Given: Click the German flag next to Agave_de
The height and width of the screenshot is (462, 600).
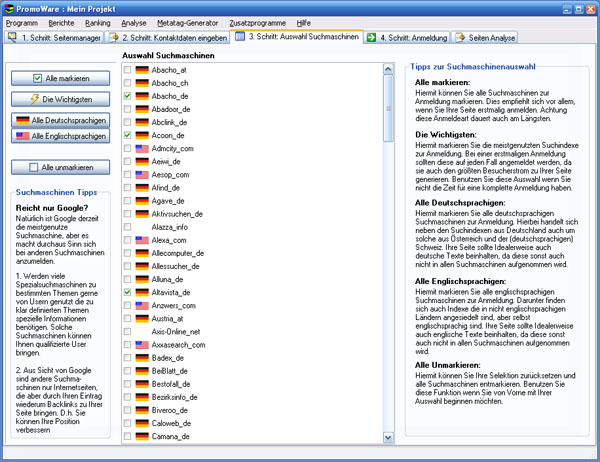Looking at the screenshot, I should pos(142,201).
